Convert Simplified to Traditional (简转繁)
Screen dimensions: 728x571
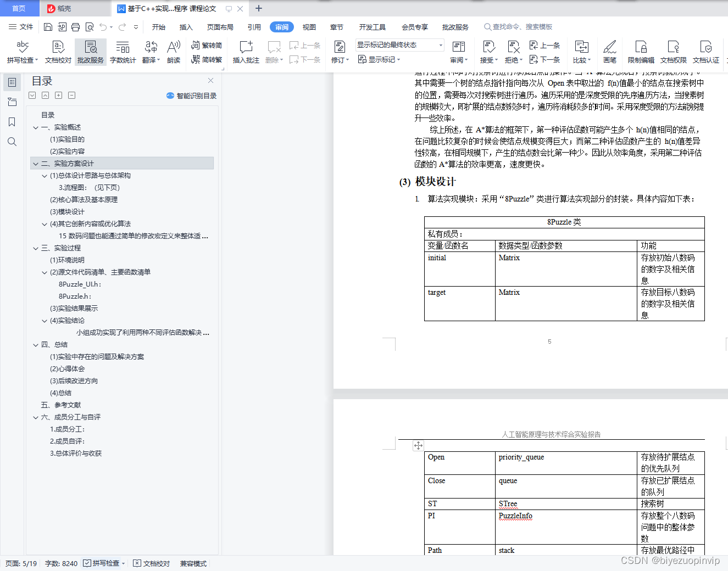(207, 59)
